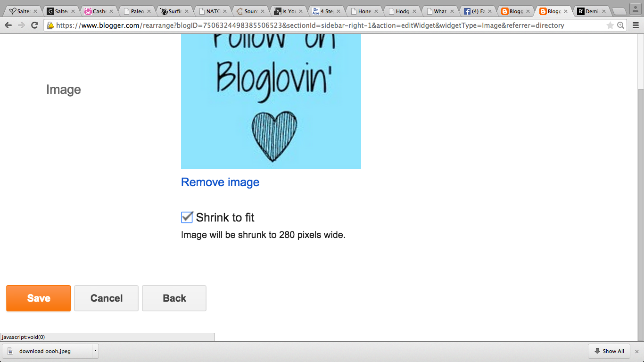Click the 'javascript:void(0)' status text

pos(23,337)
